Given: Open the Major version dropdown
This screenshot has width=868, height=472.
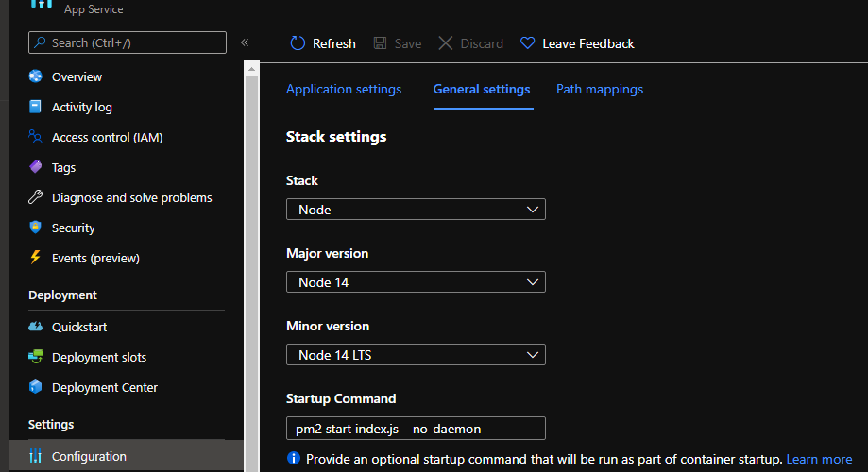Looking at the screenshot, I should (x=416, y=281).
